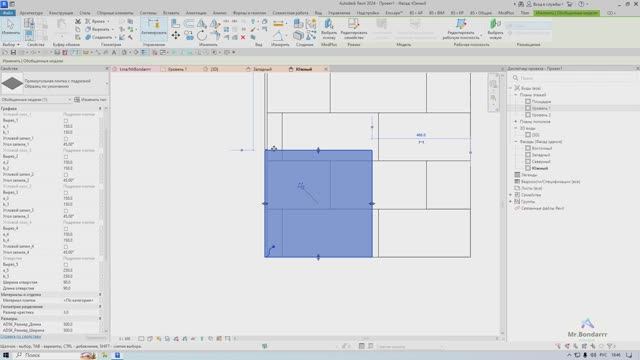The height and width of the screenshot is (360, 640).
Task: Click the Revit application logo icon
Action: (4, 4)
